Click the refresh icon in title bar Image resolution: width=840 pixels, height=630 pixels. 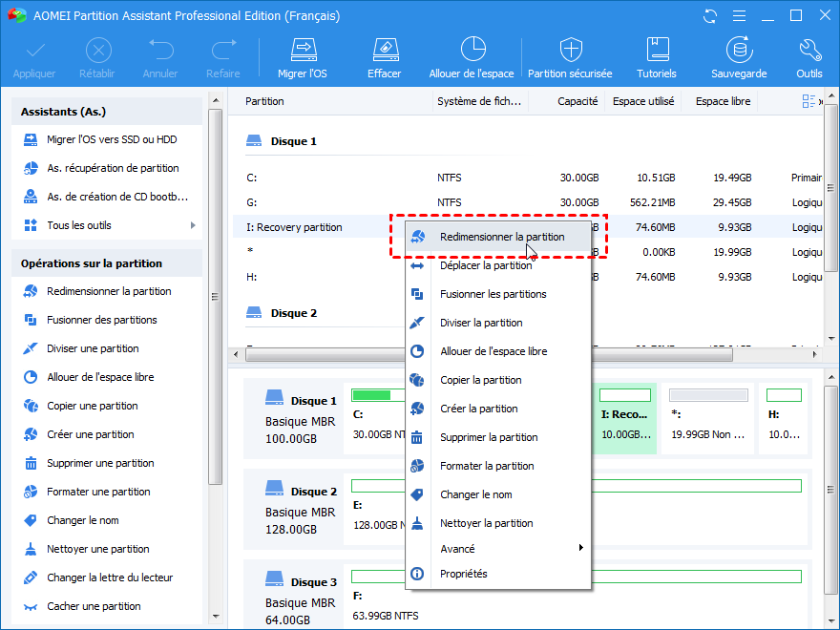[709, 16]
